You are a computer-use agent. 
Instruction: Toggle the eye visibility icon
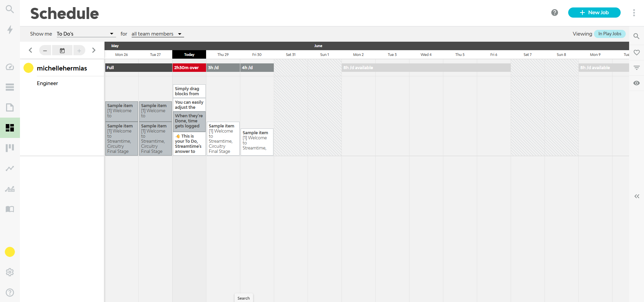[x=637, y=83]
